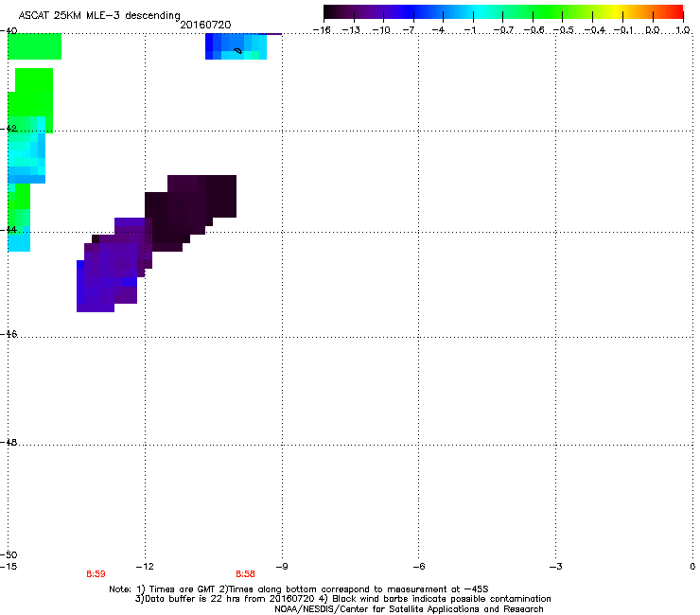Click the -6 longitude axis label
The height and width of the screenshot is (615, 700).
pyautogui.click(x=418, y=567)
